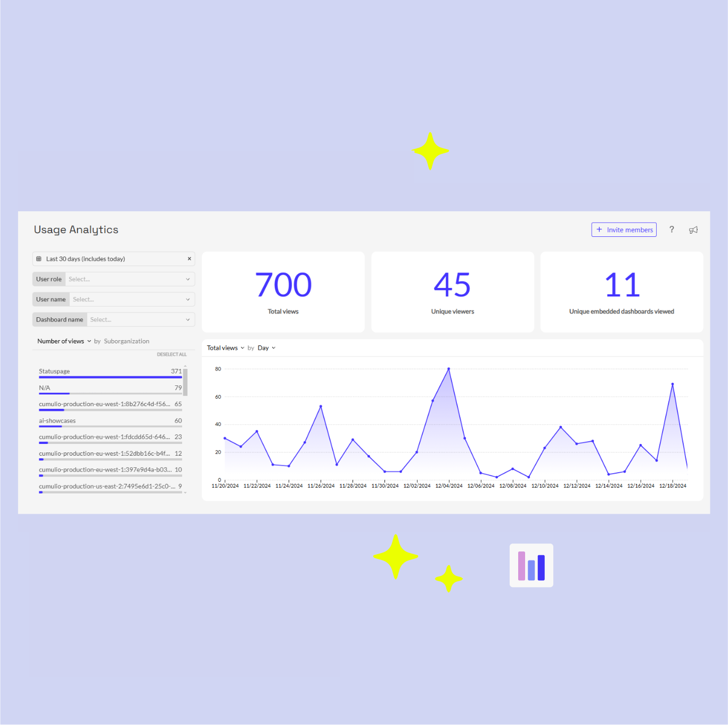
Task: Open the calendar icon on the date filter
Action: click(39, 259)
